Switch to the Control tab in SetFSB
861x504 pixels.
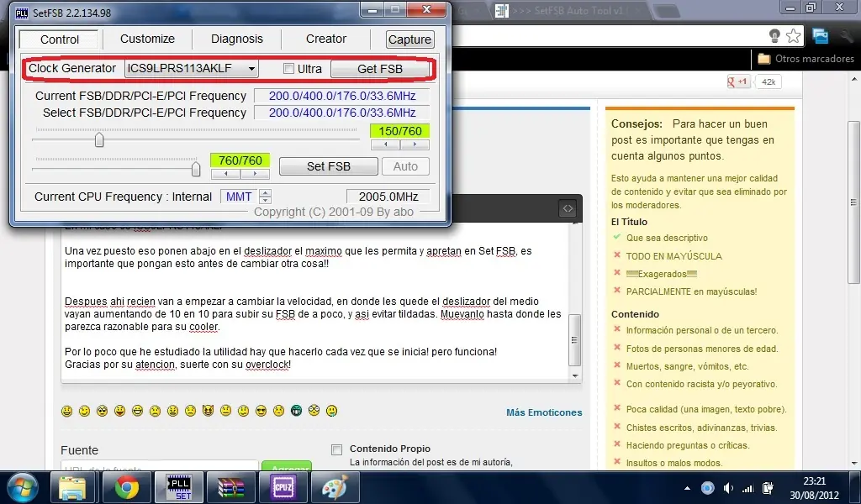(60, 39)
